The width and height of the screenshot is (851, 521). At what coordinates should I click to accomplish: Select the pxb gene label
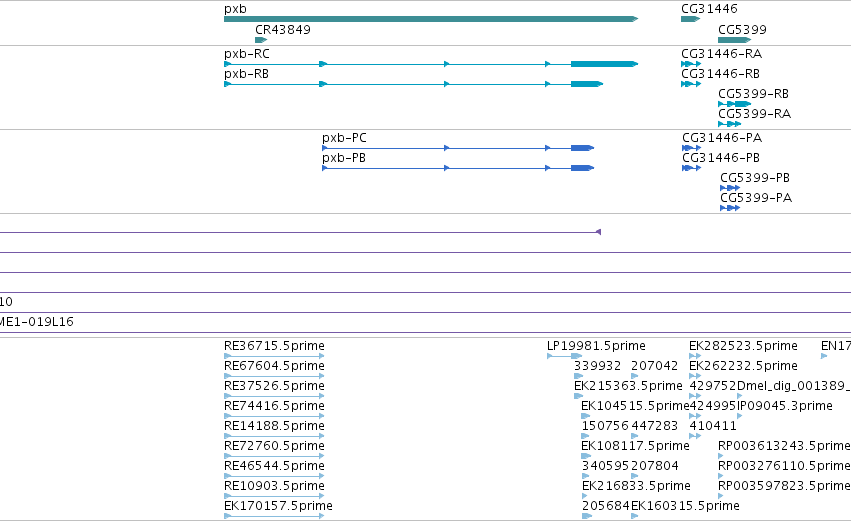point(235,9)
